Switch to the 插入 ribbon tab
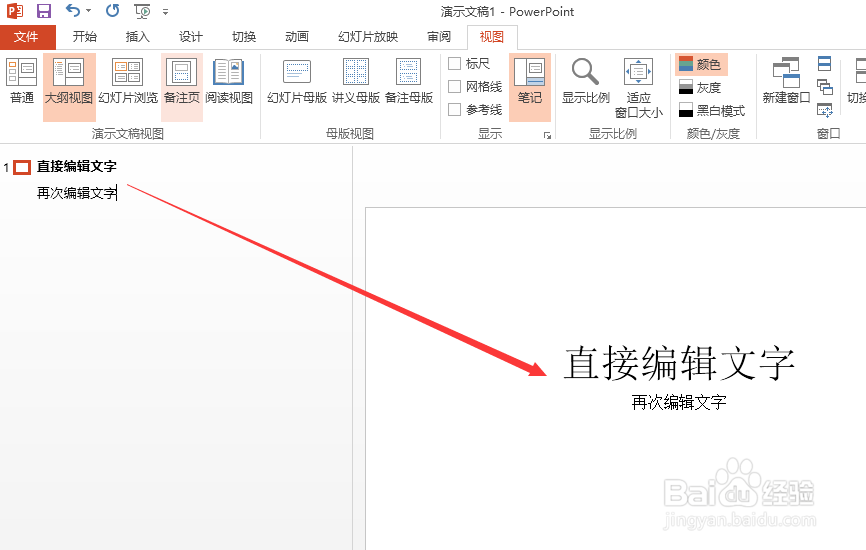 (x=138, y=37)
